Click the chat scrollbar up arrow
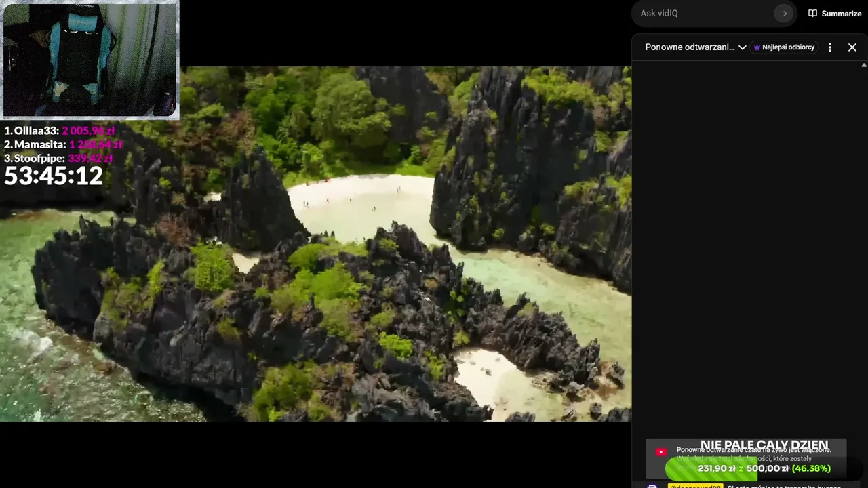 864,66
